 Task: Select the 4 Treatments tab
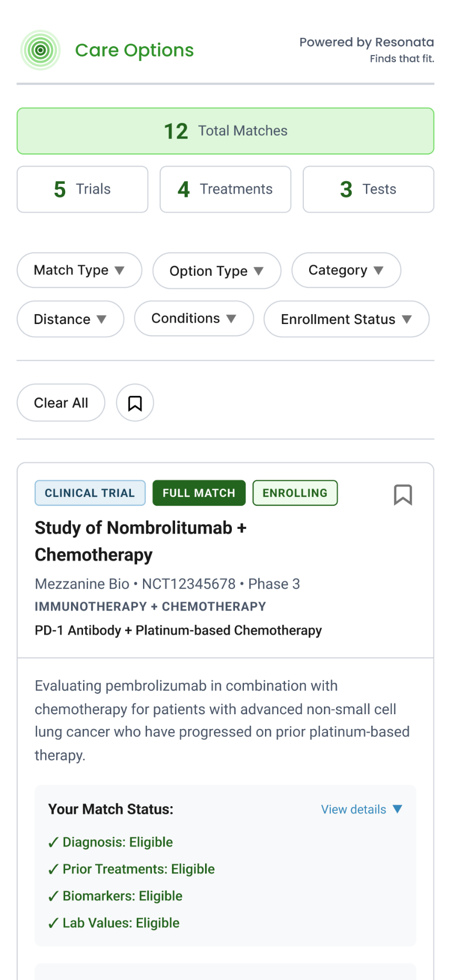click(x=226, y=190)
